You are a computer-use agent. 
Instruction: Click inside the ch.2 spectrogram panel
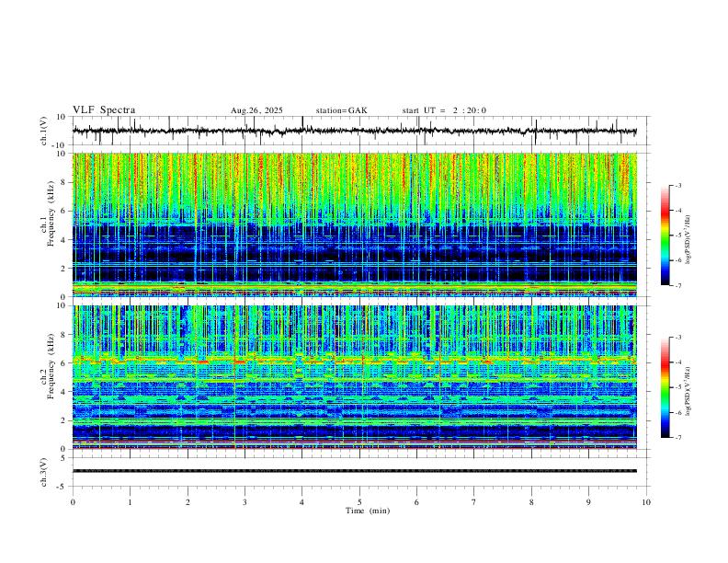pos(355,377)
